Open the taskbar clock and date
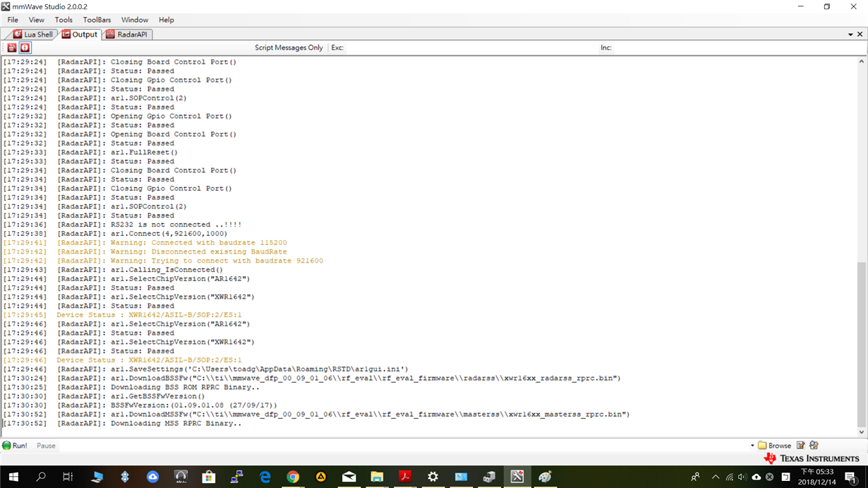This screenshot has height=488, width=868. [817, 477]
